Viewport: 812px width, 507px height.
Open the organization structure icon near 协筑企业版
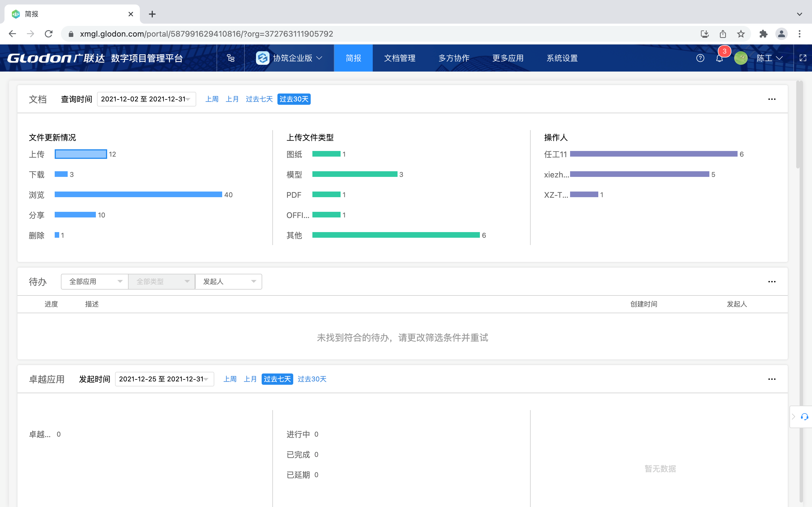(231, 58)
